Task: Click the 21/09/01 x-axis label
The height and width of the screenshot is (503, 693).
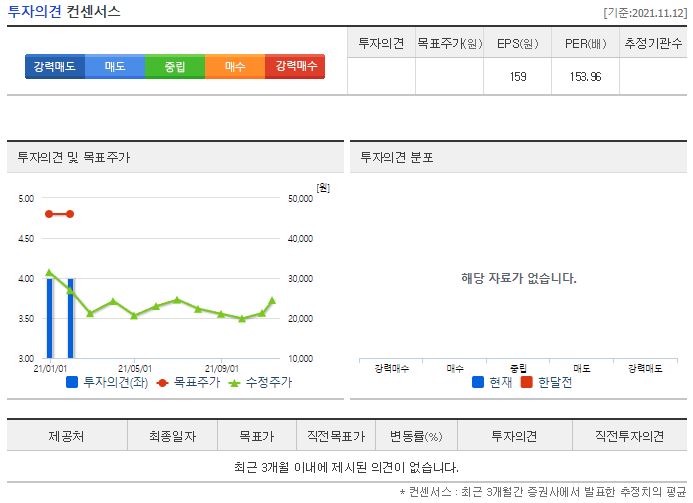Action: click(x=221, y=369)
